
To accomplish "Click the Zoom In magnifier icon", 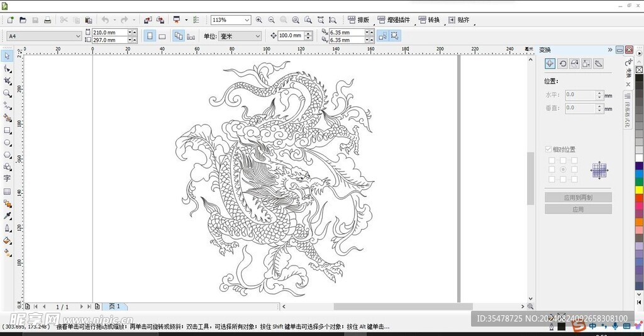I will coord(259,20).
